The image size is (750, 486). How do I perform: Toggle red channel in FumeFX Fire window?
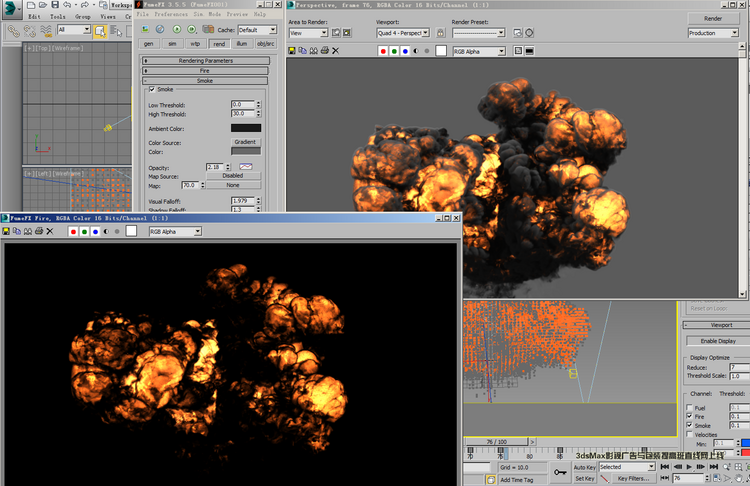(73, 232)
